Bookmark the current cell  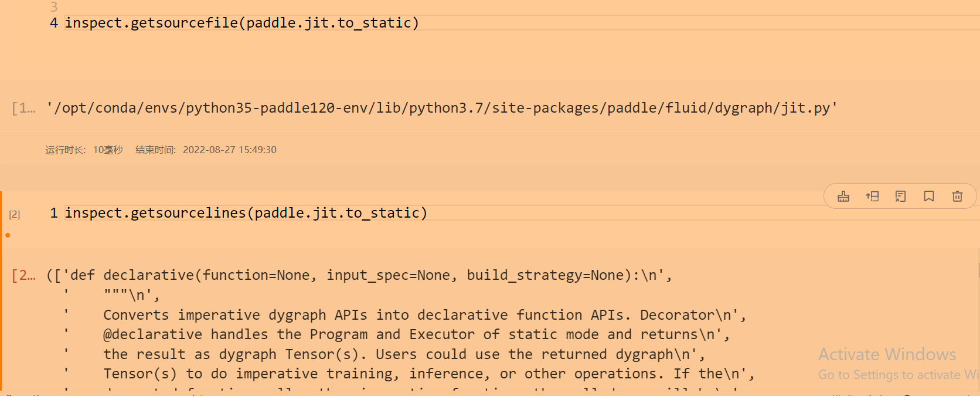point(928,196)
